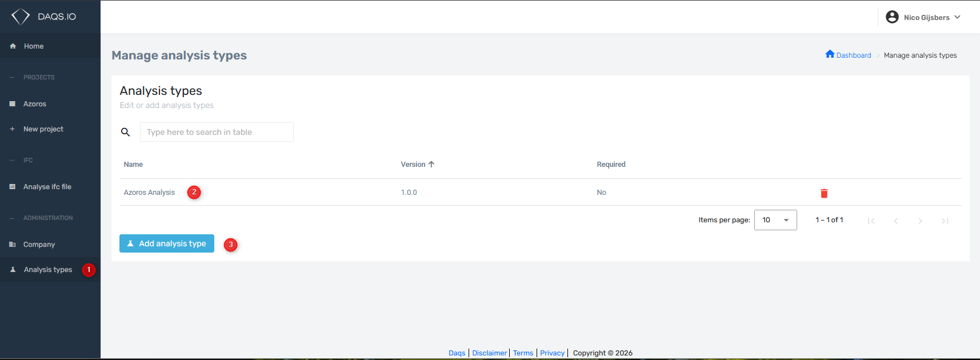Open the Disclaimer footer link
This screenshot has width=980, height=360.
tap(490, 353)
